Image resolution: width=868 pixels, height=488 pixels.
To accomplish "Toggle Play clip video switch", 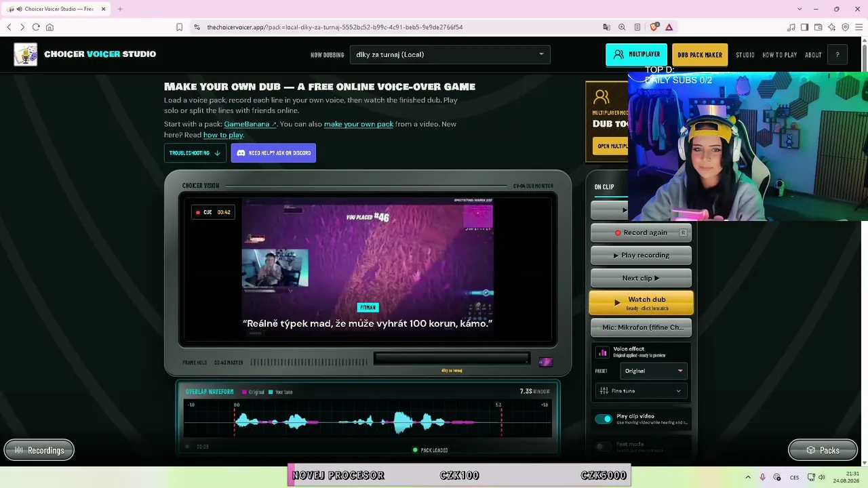I will click(604, 419).
